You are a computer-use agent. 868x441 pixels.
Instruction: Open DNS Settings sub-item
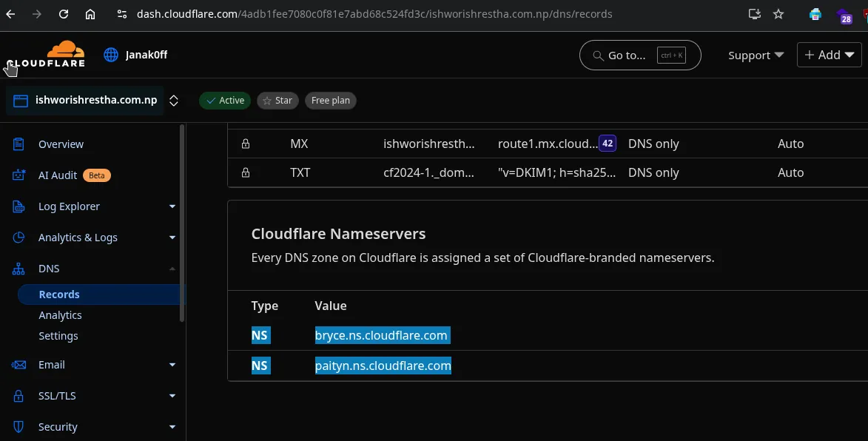tap(58, 336)
